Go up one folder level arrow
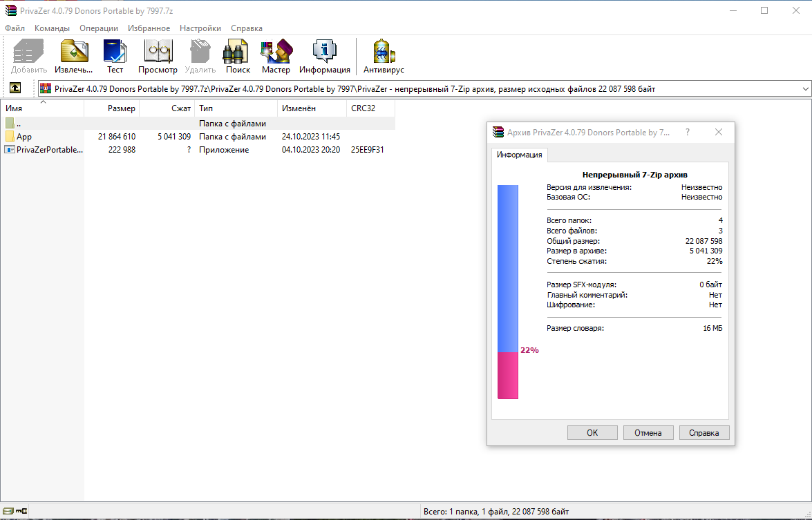Image resolution: width=812 pixels, height=520 pixels. coord(15,88)
